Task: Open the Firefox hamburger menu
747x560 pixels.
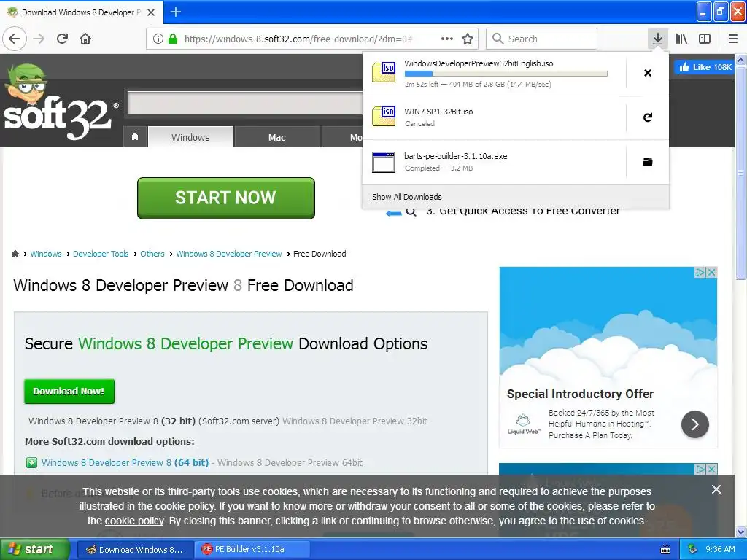Action: point(733,39)
